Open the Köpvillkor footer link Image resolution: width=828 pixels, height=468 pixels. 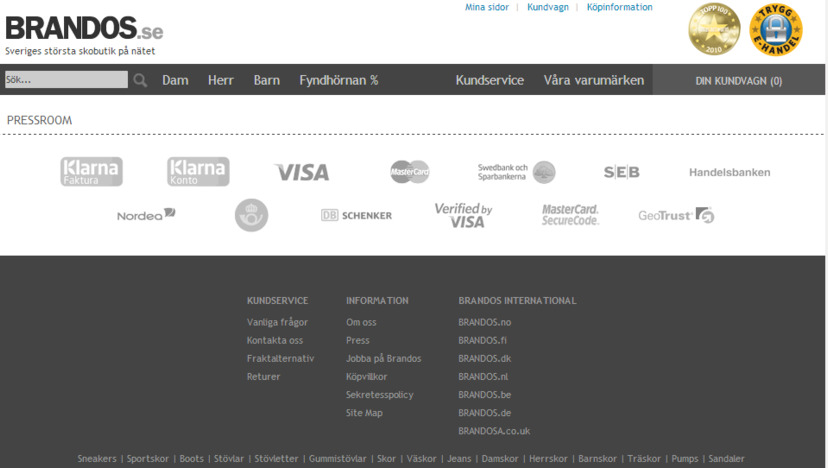pyautogui.click(x=366, y=377)
